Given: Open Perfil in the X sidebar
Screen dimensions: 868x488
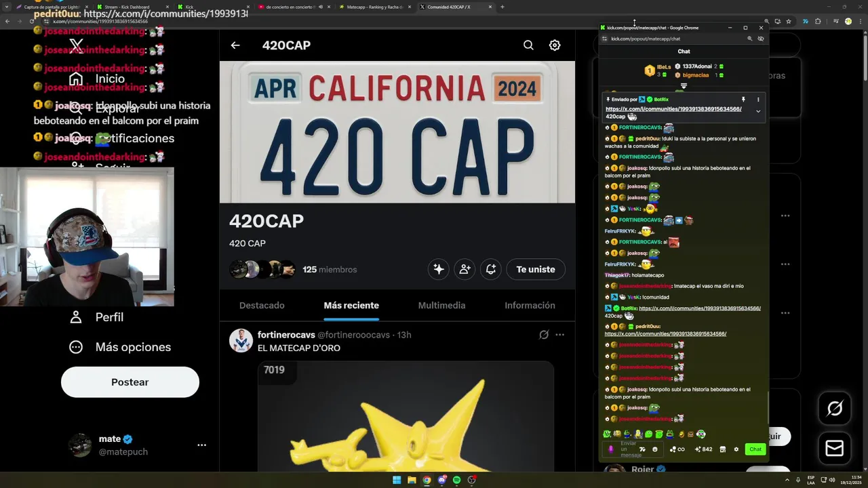Looking at the screenshot, I should [x=96, y=317].
